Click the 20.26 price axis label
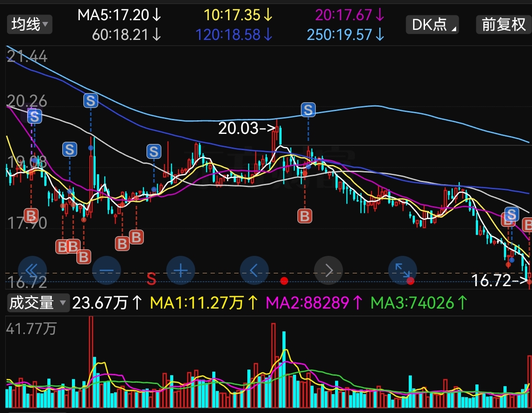This screenshot has width=532, height=413. click(x=27, y=101)
